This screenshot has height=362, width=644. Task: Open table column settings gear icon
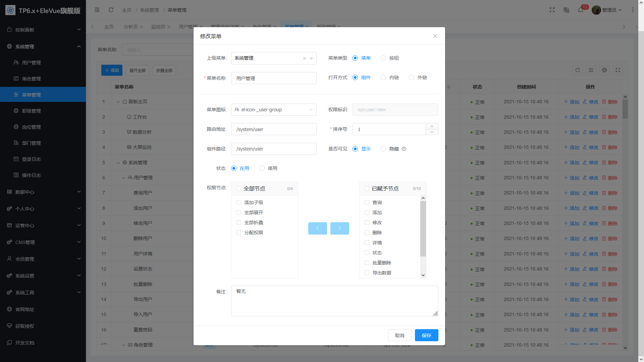604,70
